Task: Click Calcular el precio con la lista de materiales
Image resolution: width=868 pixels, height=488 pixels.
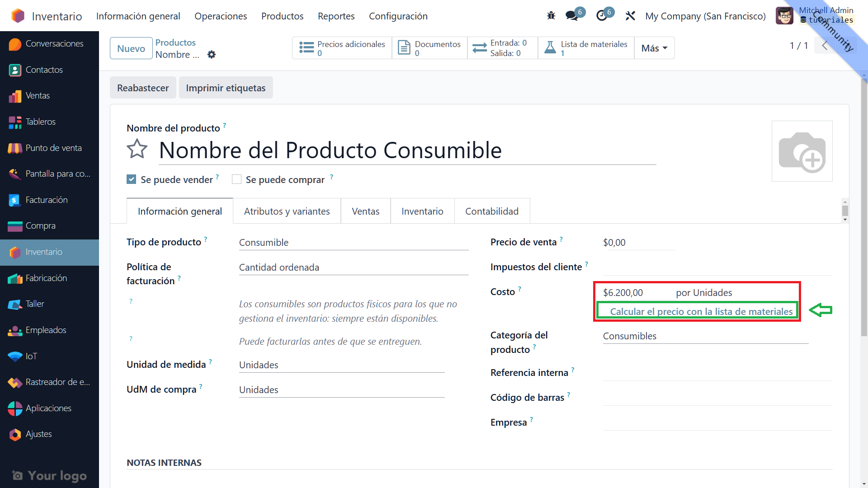Action: pos(701,311)
